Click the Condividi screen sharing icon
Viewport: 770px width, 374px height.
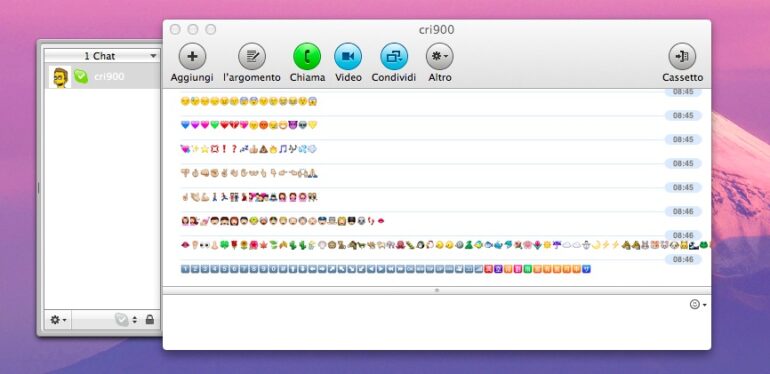[x=394, y=56]
